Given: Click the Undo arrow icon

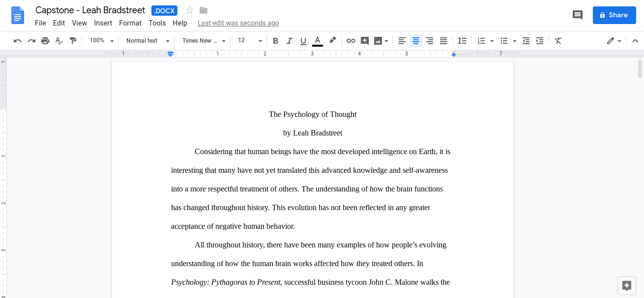Looking at the screenshot, I should 18,41.
